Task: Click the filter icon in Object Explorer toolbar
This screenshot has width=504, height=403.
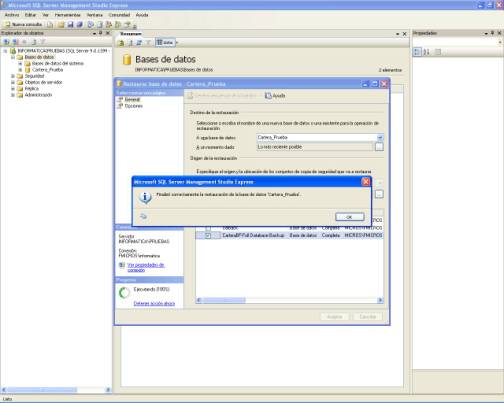Action: tap(43, 42)
